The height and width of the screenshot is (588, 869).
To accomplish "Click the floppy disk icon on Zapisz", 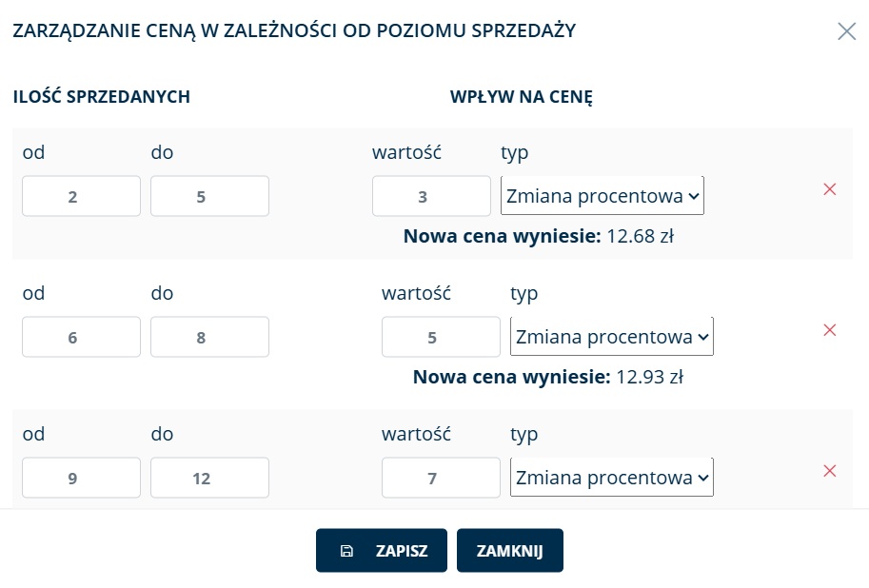I will pos(346,551).
